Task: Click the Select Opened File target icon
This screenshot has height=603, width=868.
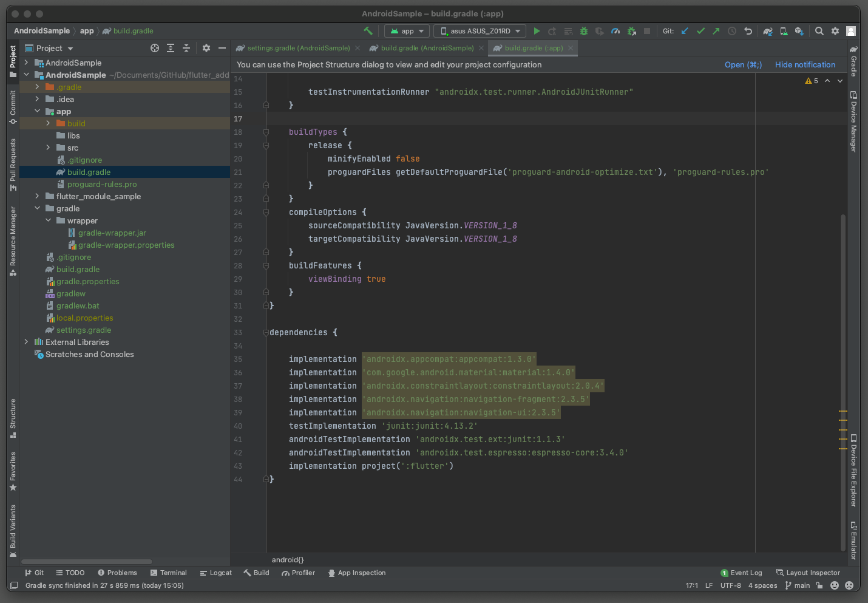Action: (x=155, y=48)
